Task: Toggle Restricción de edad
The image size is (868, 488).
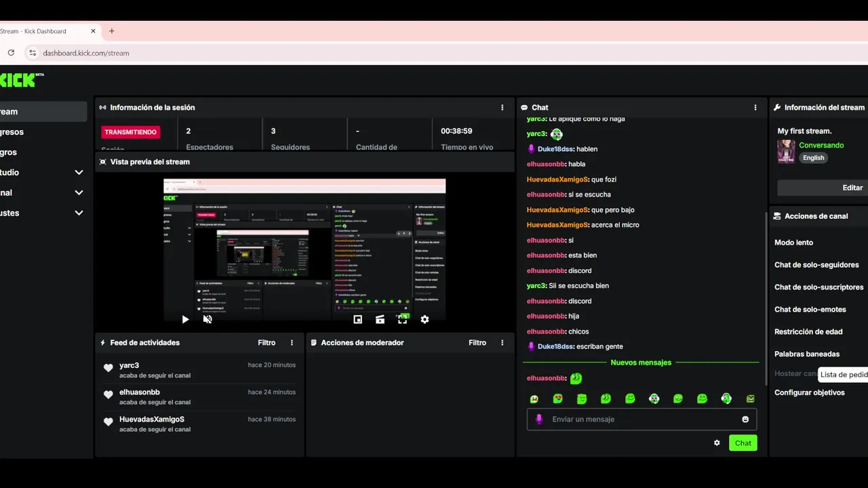Action: pyautogui.click(x=808, y=331)
